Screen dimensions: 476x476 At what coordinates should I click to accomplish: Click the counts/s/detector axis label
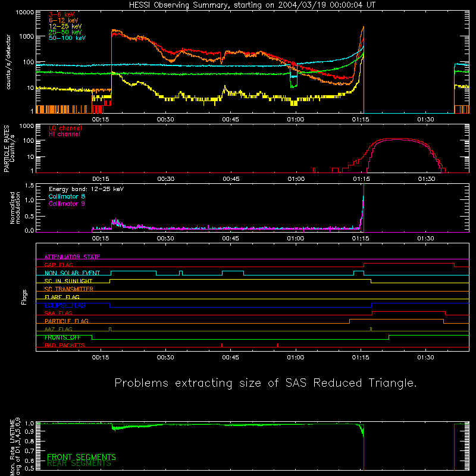point(8,62)
